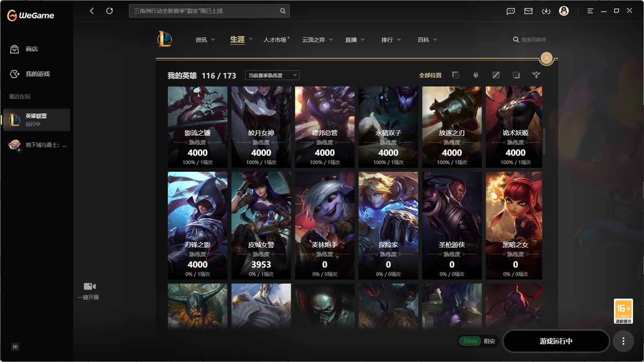
Task: Expand the 资讯 dropdown arrow
Action: click(213, 40)
